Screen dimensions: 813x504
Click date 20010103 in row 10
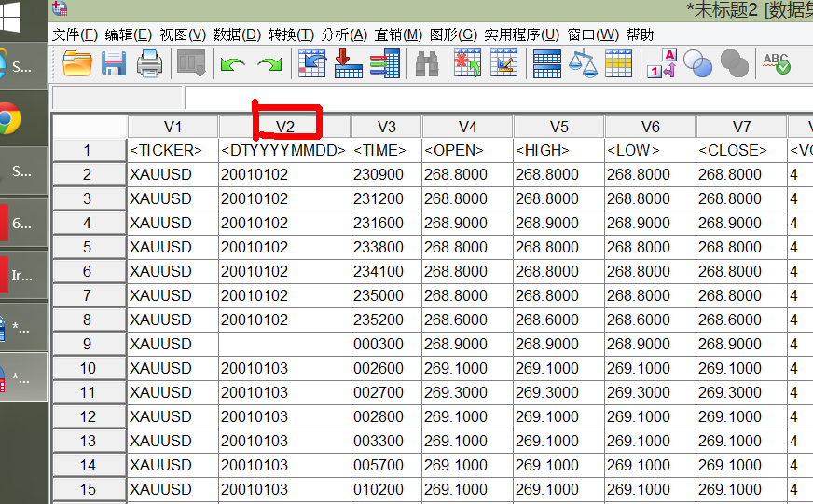point(284,368)
